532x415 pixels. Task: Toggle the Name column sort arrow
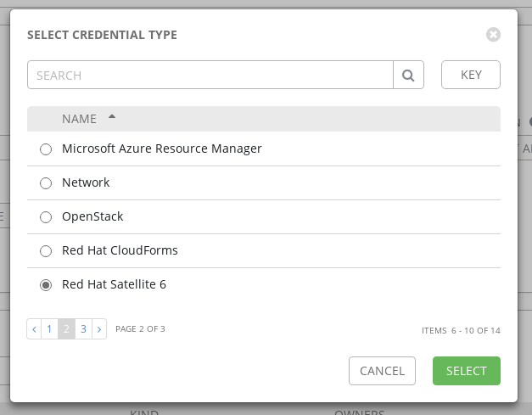click(112, 117)
